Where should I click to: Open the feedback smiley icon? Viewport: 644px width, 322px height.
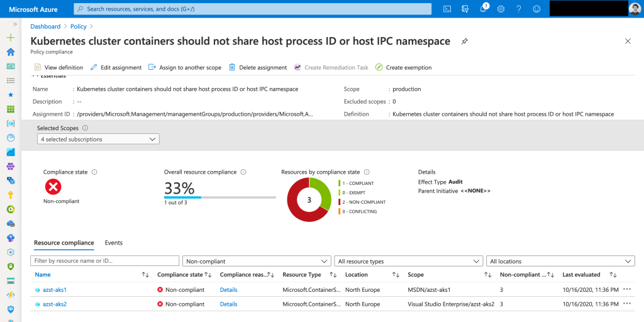click(x=536, y=9)
